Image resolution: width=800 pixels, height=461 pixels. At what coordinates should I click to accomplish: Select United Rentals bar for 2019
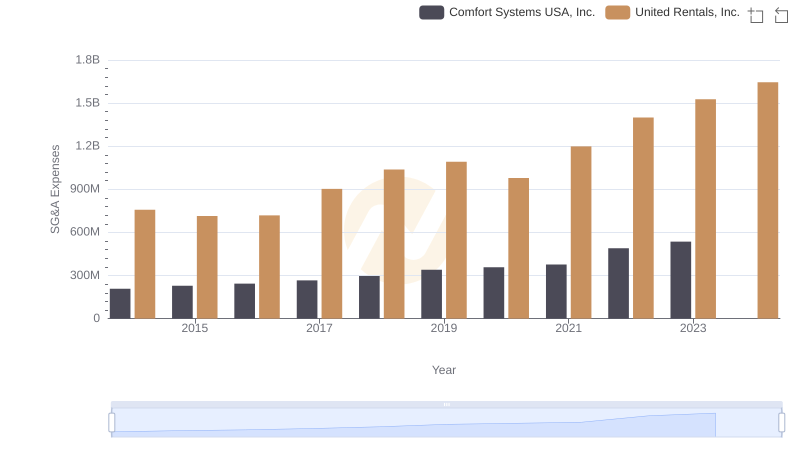point(456,240)
